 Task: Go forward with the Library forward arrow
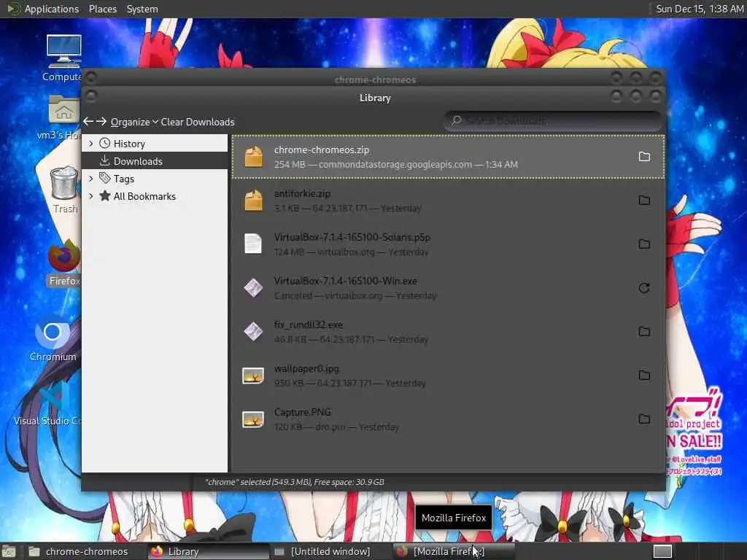(101, 122)
